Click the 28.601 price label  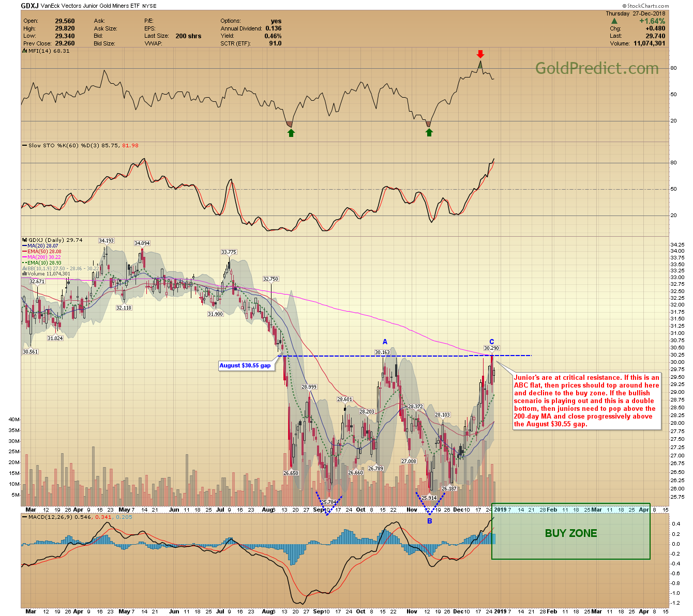click(344, 399)
